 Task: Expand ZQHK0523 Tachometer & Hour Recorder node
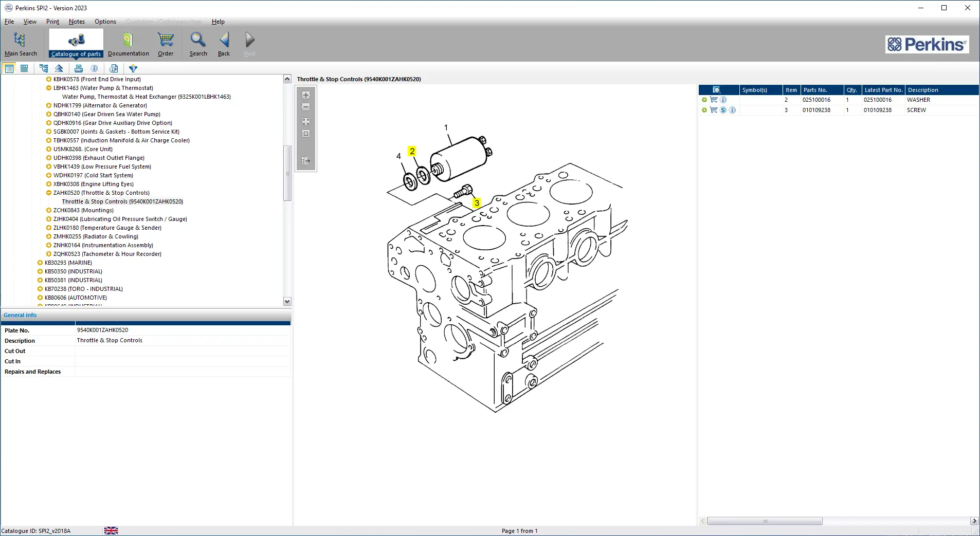pyautogui.click(x=49, y=254)
